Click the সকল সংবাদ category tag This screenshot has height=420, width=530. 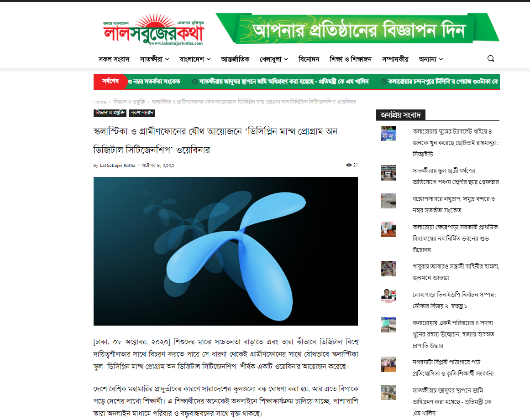[x=142, y=113]
